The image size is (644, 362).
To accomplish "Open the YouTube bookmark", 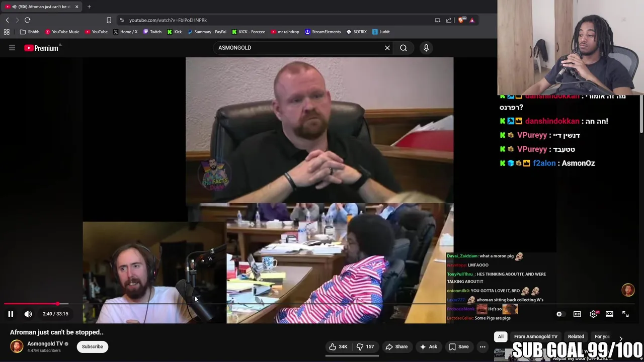I will point(96,32).
